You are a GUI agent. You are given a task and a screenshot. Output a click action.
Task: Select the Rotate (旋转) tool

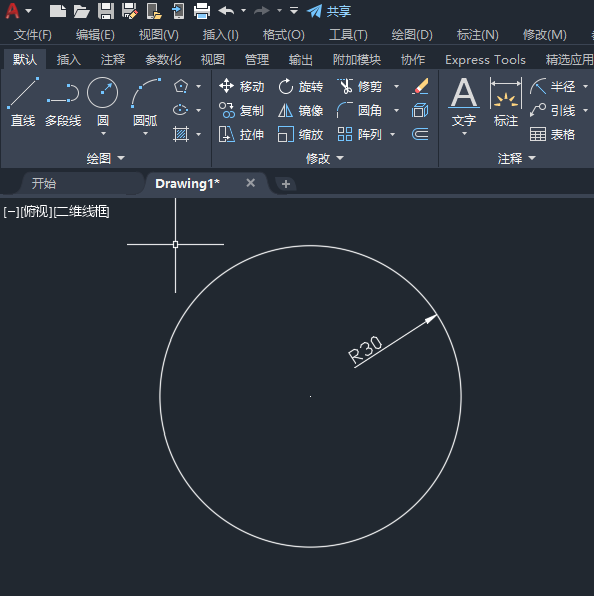point(301,86)
